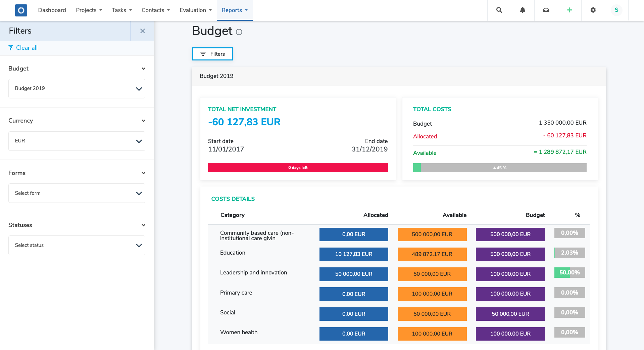Open the search icon in the top bar
This screenshot has width=644, height=350.
click(499, 10)
